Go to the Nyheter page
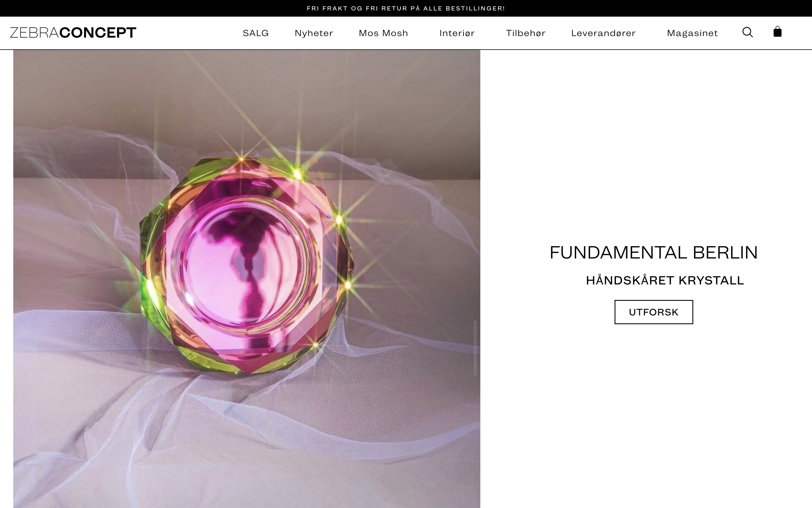This screenshot has width=812, height=508. (x=314, y=33)
